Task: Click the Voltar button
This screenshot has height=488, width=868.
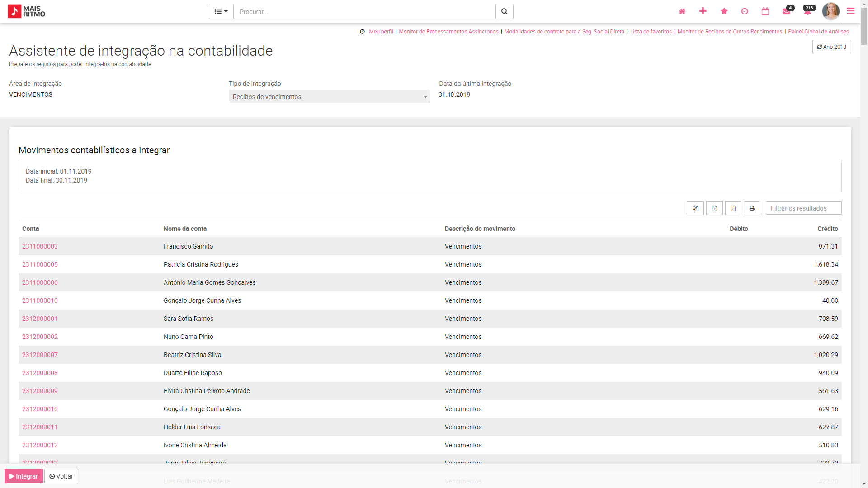Action: pos(61,476)
